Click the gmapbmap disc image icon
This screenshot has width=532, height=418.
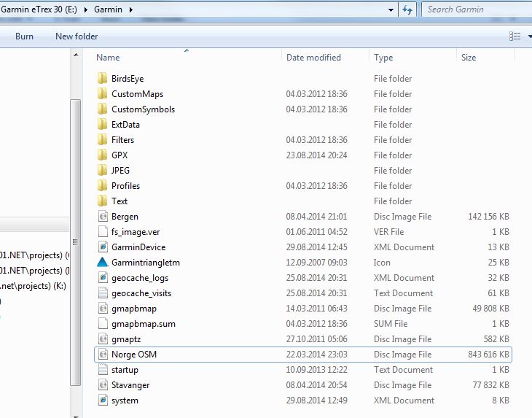tap(103, 309)
